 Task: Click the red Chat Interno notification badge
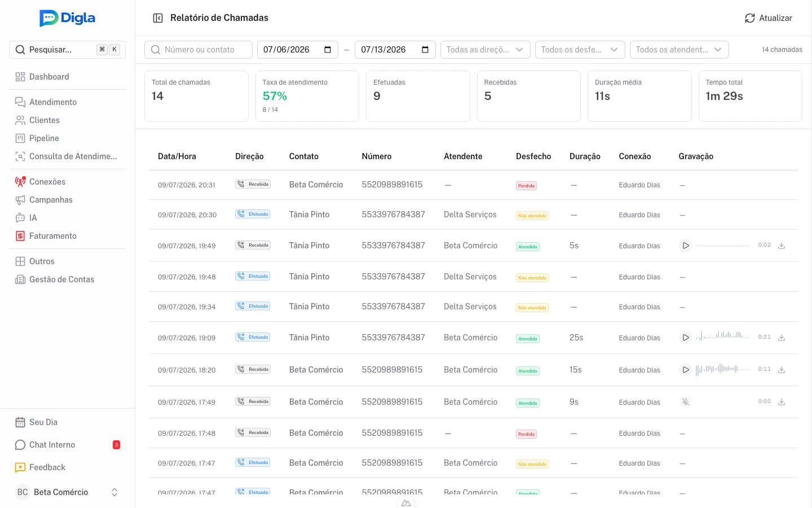[x=116, y=445]
